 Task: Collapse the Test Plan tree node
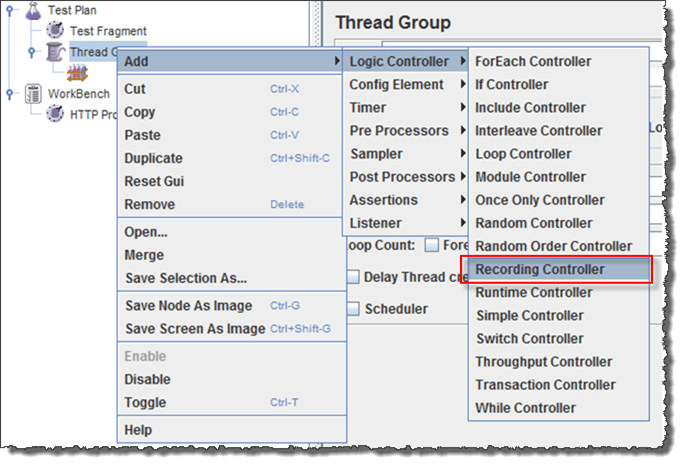[10, 10]
